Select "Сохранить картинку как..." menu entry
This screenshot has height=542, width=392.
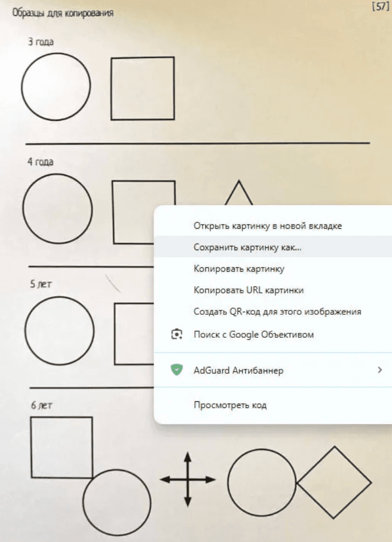pyautogui.click(x=247, y=247)
